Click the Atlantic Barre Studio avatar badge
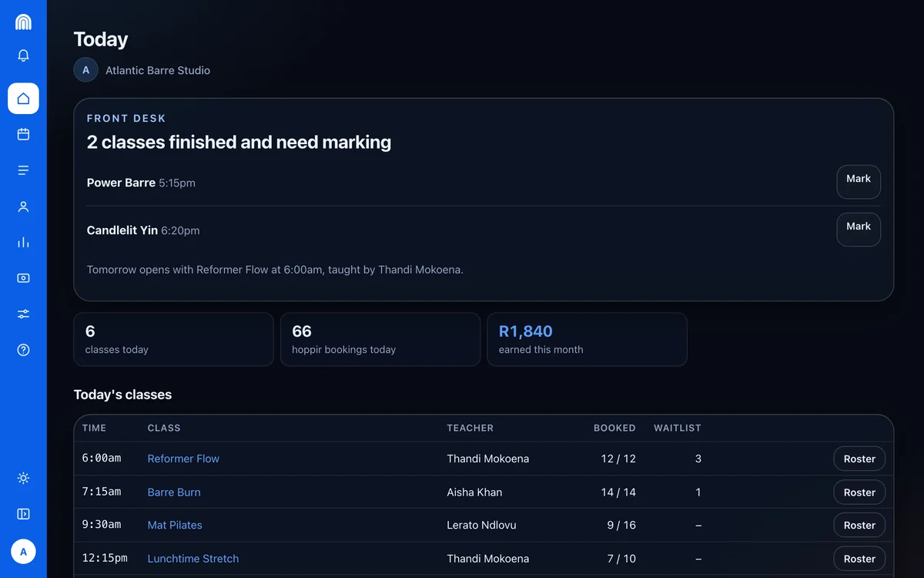Image resolution: width=924 pixels, height=578 pixels. 85,70
